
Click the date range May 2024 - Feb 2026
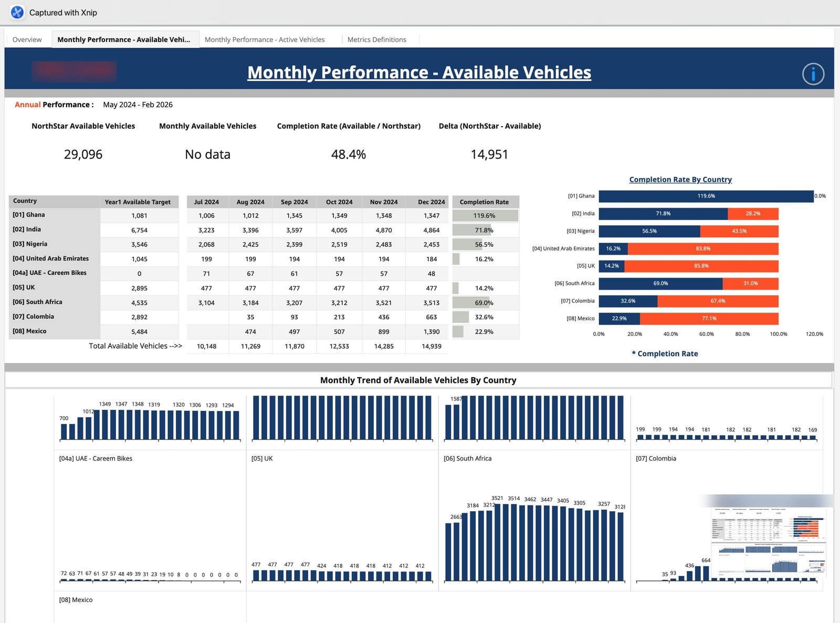pyautogui.click(x=138, y=105)
